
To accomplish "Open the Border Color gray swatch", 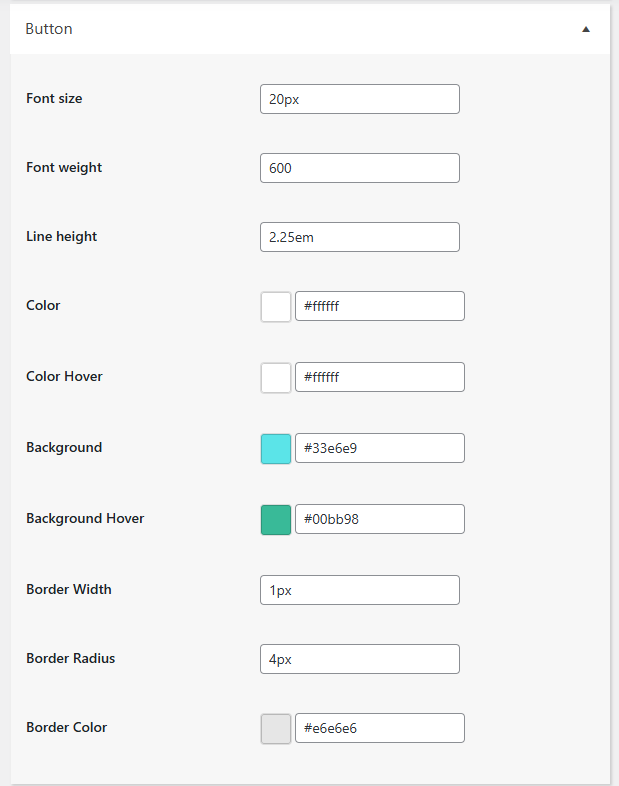I will point(276,728).
